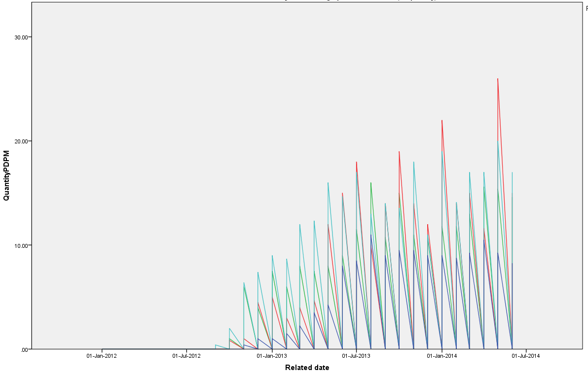Image resolution: width=588 pixels, height=374 pixels.
Task: Click the red peak at 19 before 01-Jan-2014
Action: (399, 152)
